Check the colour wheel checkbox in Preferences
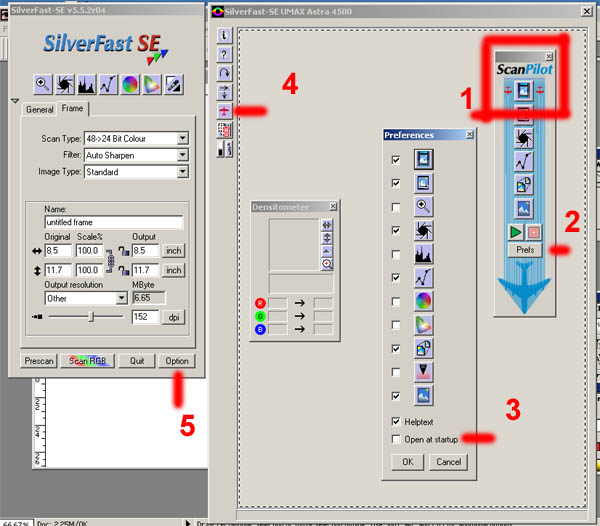Image resolution: width=600 pixels, height=526 pixels. coord(396,302)
